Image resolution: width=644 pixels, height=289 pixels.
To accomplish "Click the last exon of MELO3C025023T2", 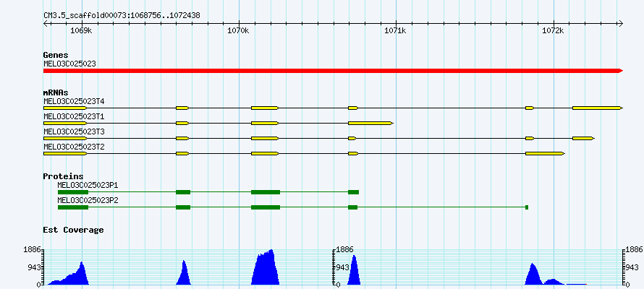I will (545, 153).
